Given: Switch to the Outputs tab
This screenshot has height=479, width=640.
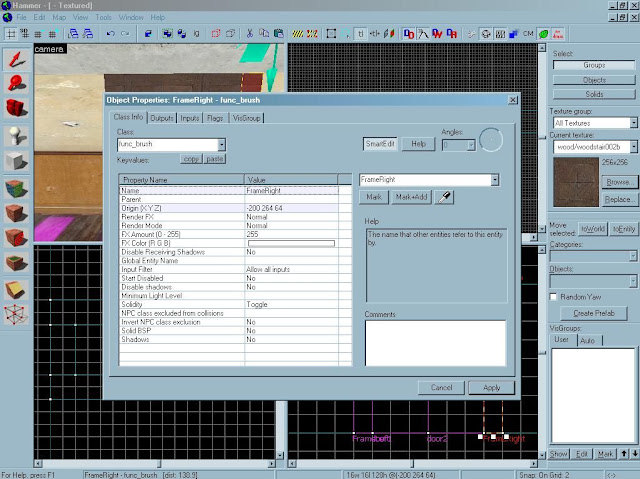Looking at the screenshot, I should (163, 118).
